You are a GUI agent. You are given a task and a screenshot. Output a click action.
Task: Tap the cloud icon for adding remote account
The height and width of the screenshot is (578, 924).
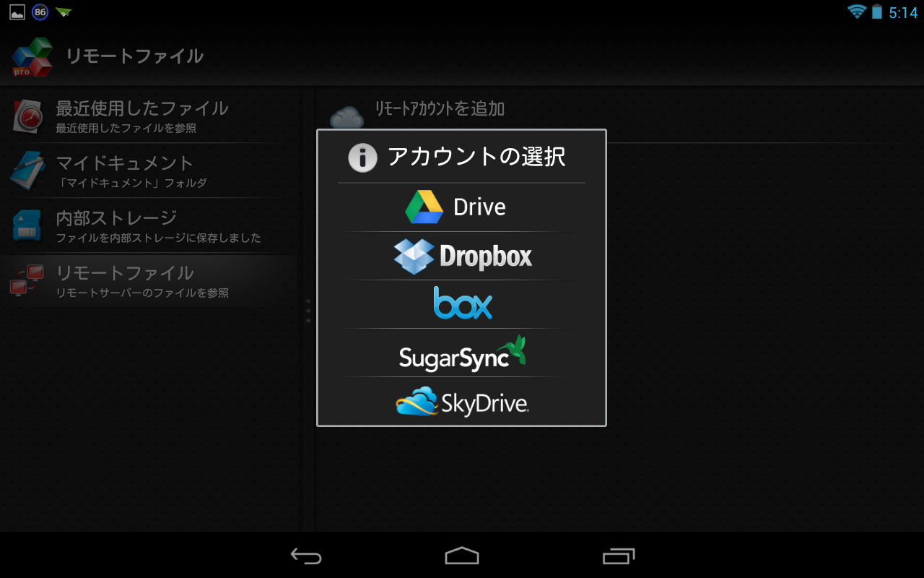(346, 117)
